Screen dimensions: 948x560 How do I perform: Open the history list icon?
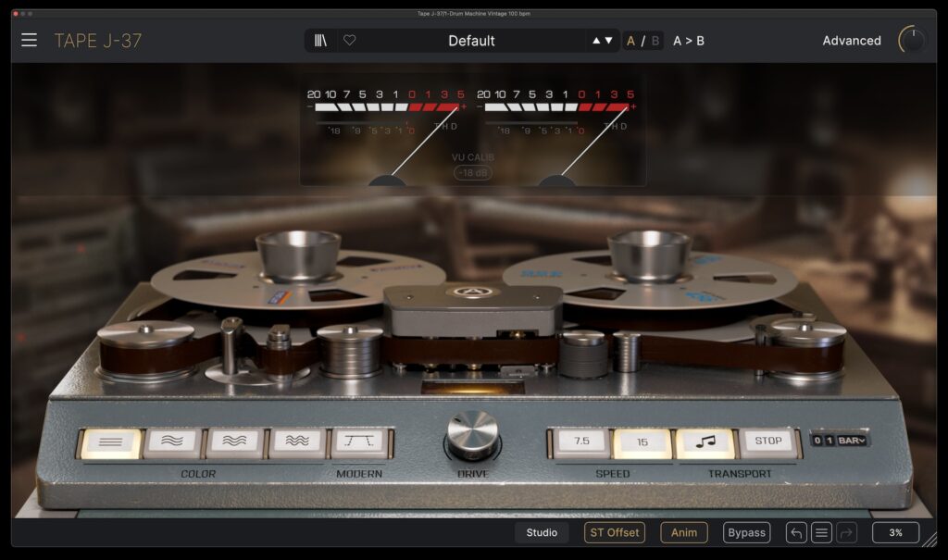click(x=821, y=532)
